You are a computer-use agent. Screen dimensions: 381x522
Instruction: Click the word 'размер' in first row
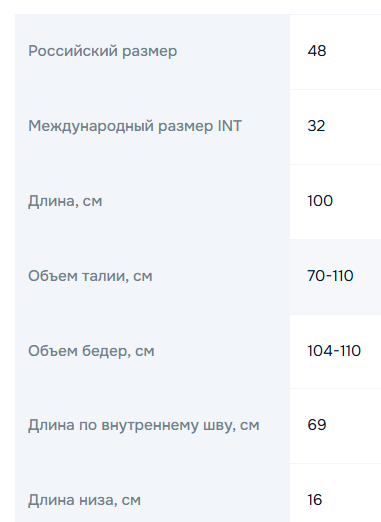coord(149,52)
